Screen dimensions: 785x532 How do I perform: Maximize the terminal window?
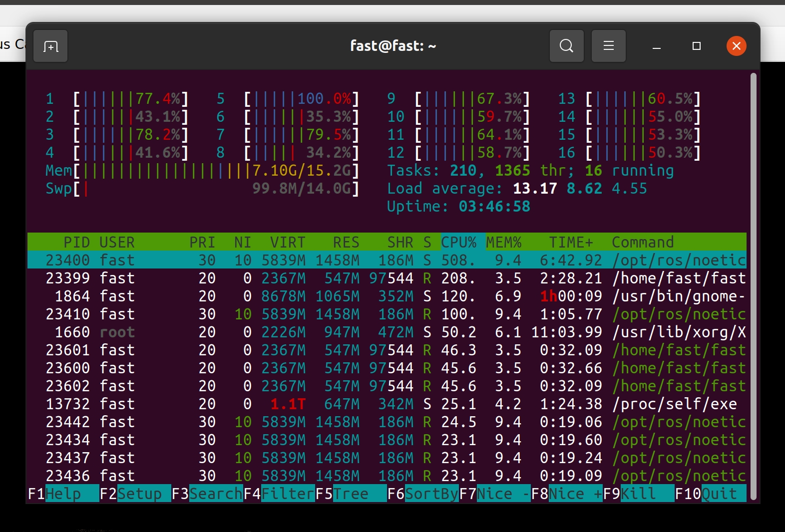697,46
